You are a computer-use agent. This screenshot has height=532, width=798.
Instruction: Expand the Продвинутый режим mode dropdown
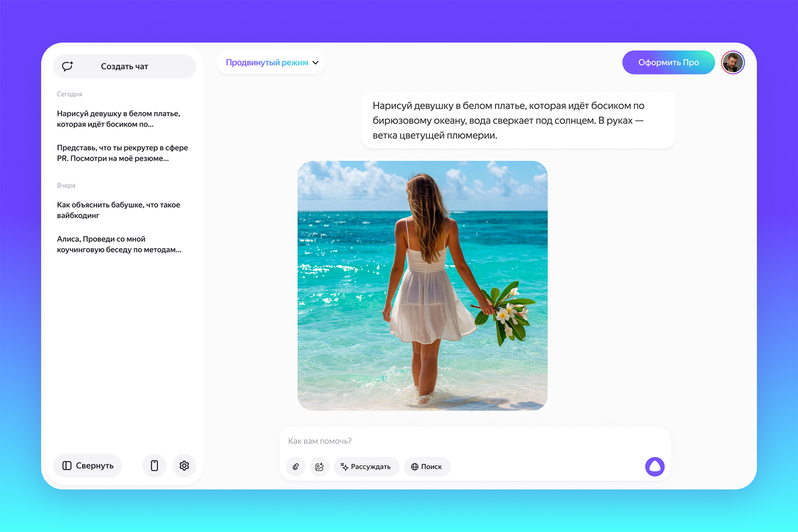[271, 62]
